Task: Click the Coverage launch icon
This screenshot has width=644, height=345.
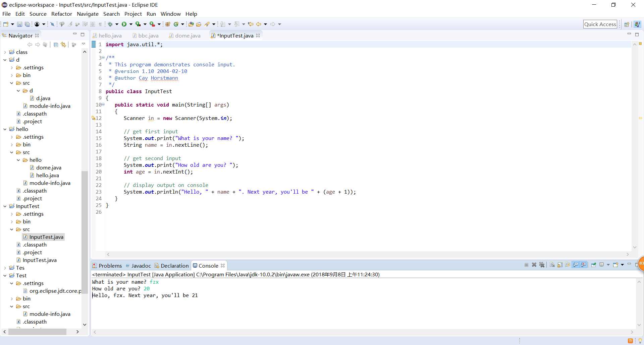Action: click(x=138, y=24)
